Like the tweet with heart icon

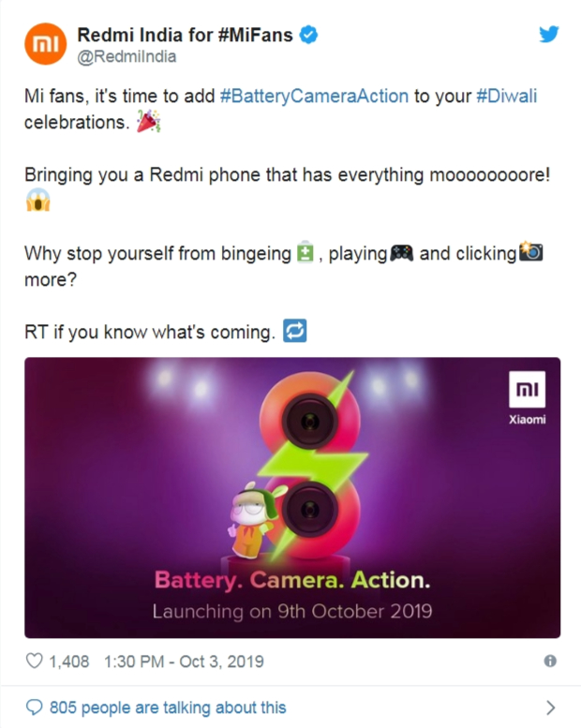34,661
